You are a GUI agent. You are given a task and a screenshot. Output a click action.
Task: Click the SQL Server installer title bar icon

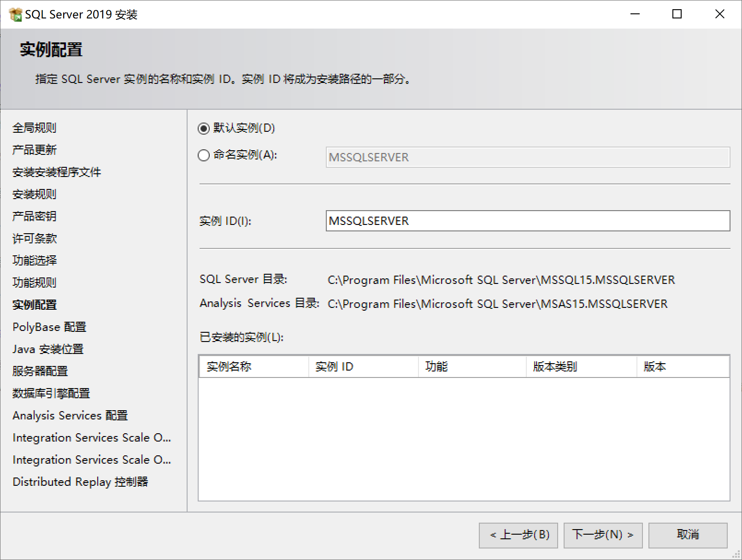(x=15, y=14)
